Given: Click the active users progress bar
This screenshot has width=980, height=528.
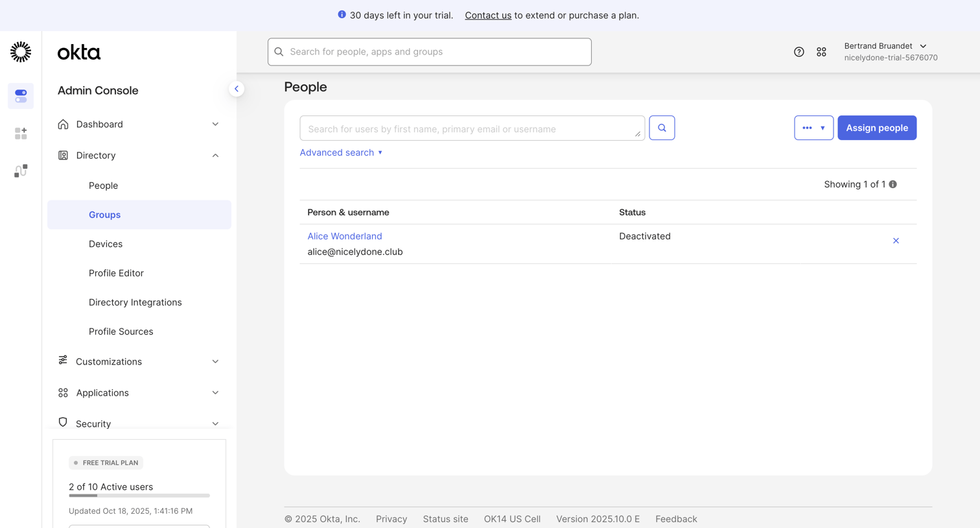Looking at the screenshot, I should (139, 496).
